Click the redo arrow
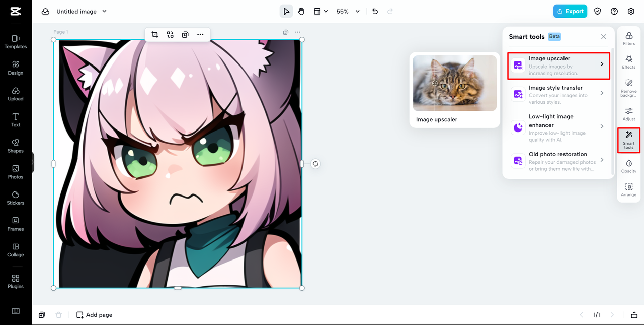The height and width of the screenshot is (325, 644). click(x=390, y=11)
